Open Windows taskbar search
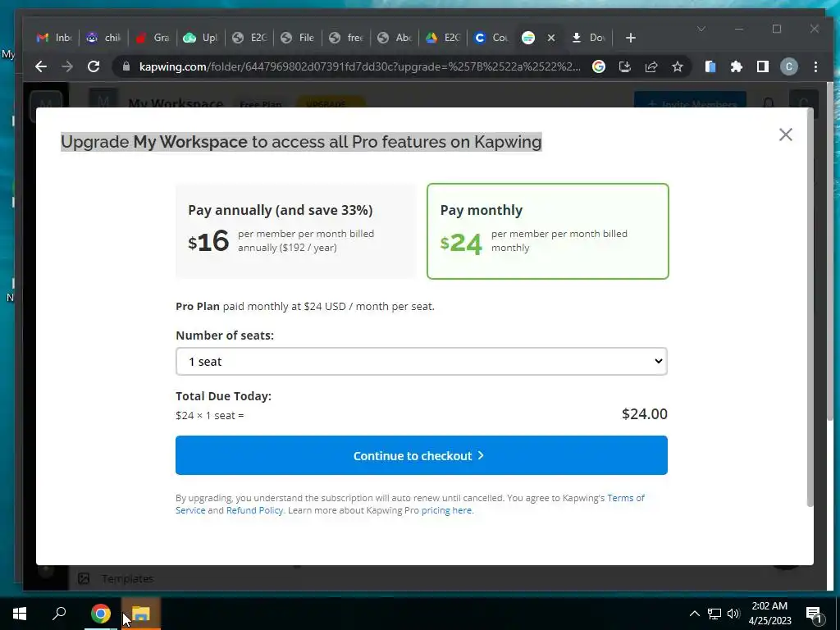 (59, 614)
